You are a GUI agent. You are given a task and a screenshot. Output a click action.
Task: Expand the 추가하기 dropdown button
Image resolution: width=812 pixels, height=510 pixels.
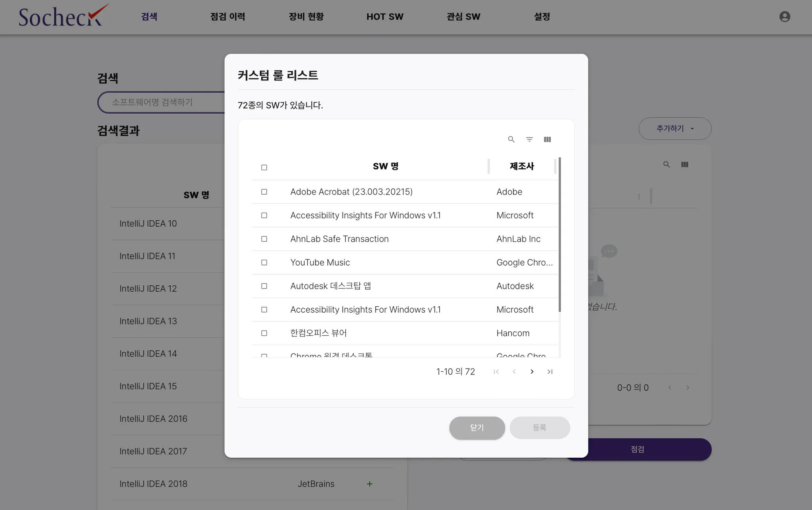point(675,128)
